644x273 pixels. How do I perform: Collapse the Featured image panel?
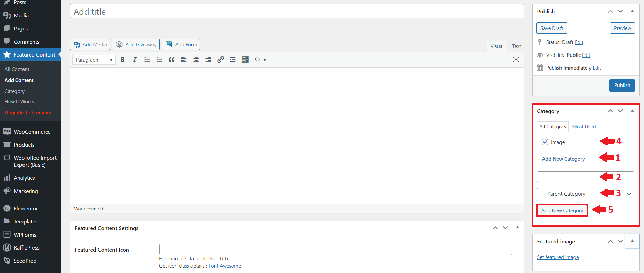(x=632, y=241)
